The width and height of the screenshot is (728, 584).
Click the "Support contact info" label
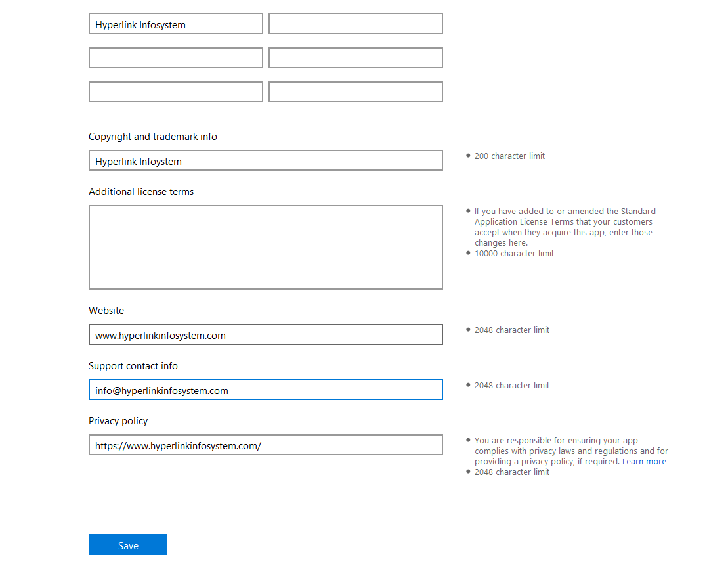[133, 366]
